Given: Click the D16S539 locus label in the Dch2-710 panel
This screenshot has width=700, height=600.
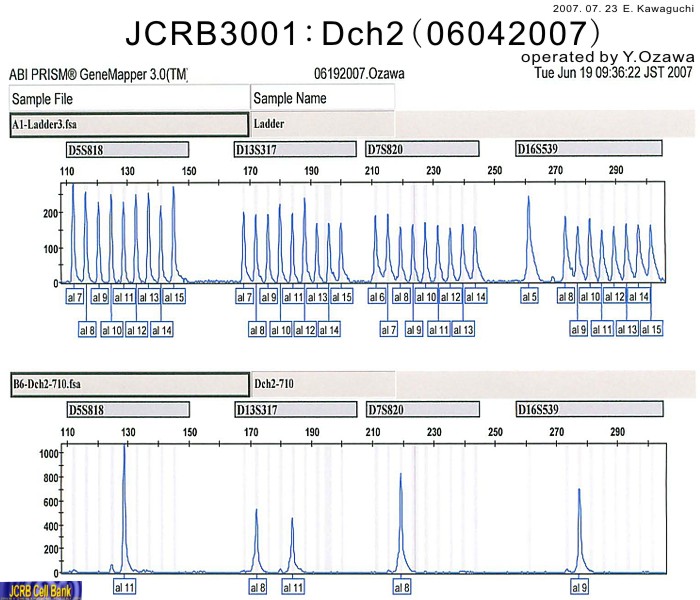Looking at the screenshot, I should pos(588,410).
